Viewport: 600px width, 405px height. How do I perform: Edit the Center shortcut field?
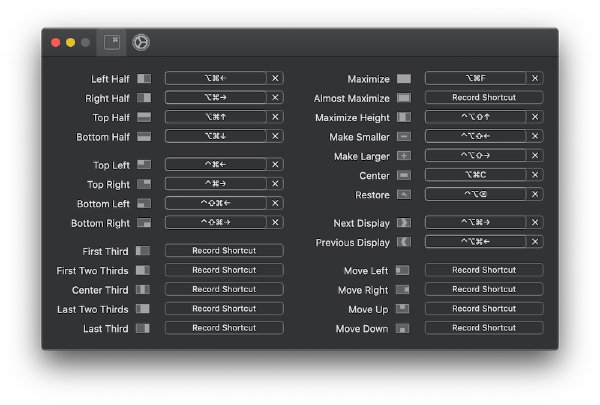[476, 175]
